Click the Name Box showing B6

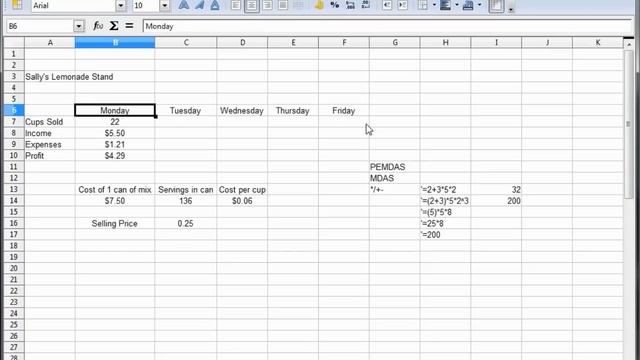(x=40, y=26)
